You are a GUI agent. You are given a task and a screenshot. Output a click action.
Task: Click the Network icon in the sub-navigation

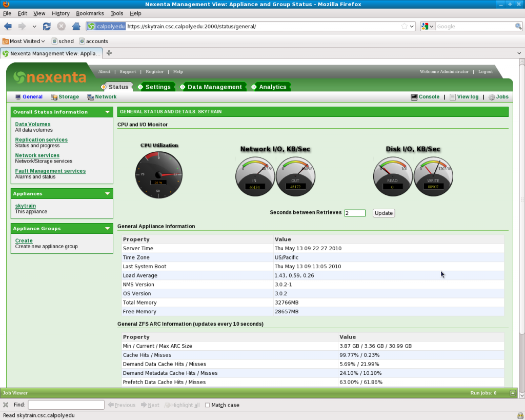click(90, 97)
